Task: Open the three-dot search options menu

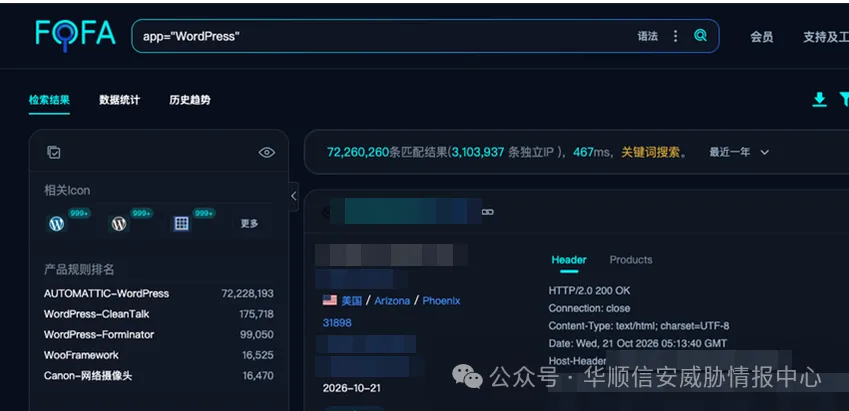Action: point(675,36)
